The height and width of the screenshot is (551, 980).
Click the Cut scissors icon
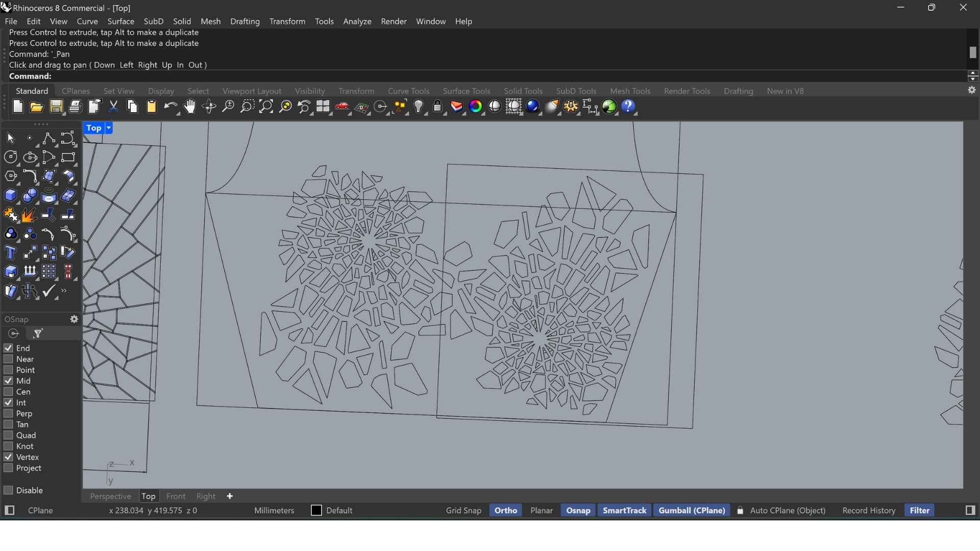114,107
